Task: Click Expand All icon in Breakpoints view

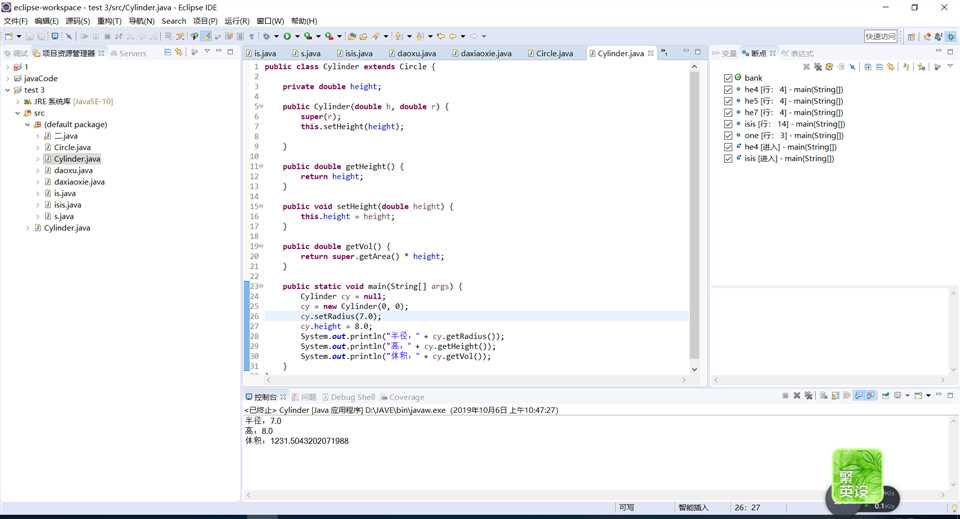Action: click(868, 67)
